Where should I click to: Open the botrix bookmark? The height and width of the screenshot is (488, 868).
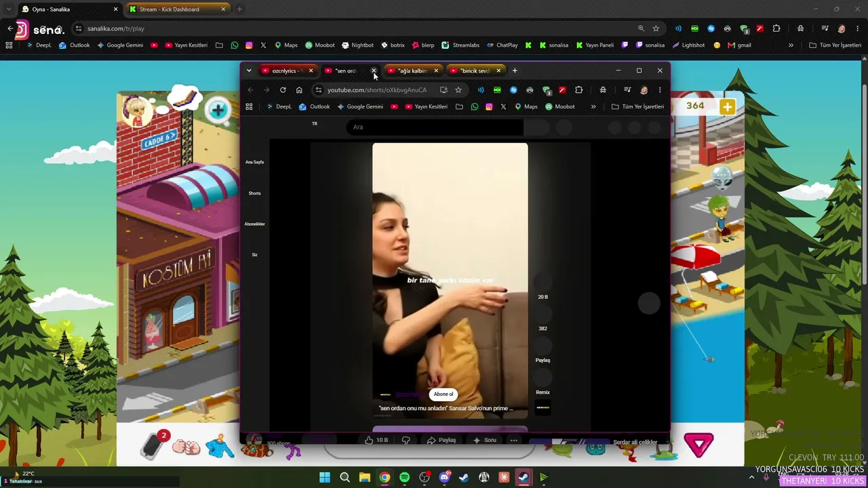[x=393, y=45]
